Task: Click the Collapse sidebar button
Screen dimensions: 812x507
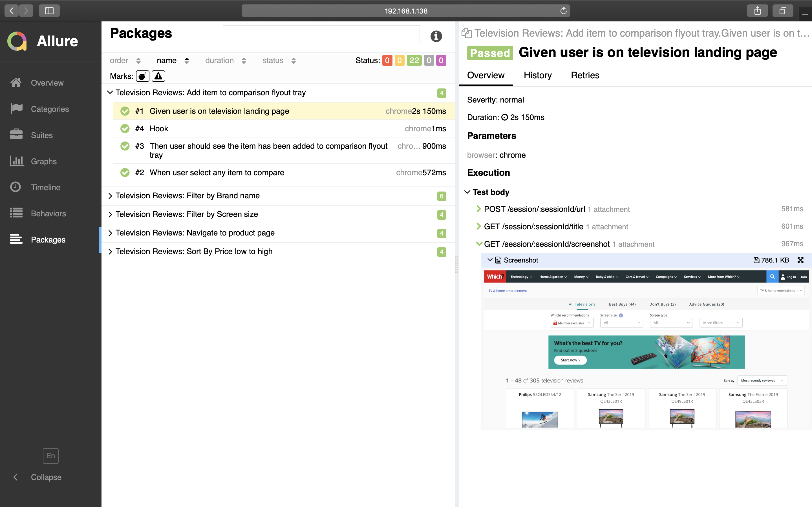Action: point(46,477)
